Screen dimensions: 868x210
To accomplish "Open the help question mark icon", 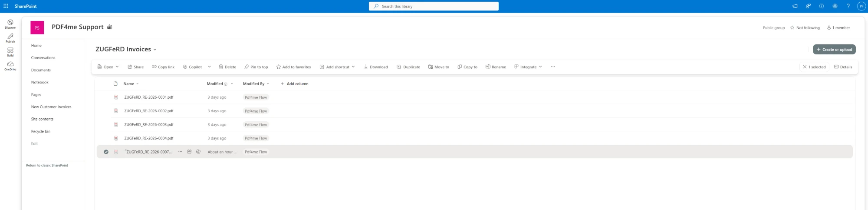I will pos(848,6).
